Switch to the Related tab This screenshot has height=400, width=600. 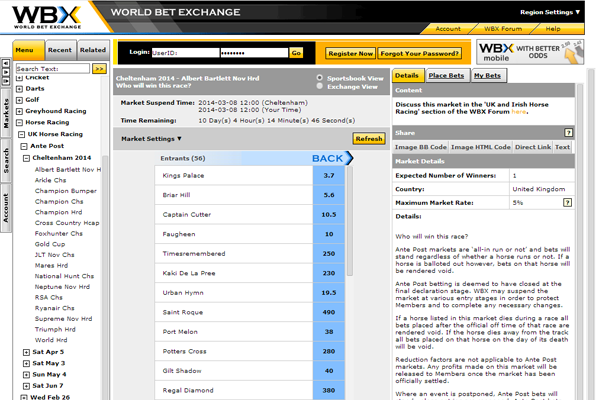[x=93, y=50]
